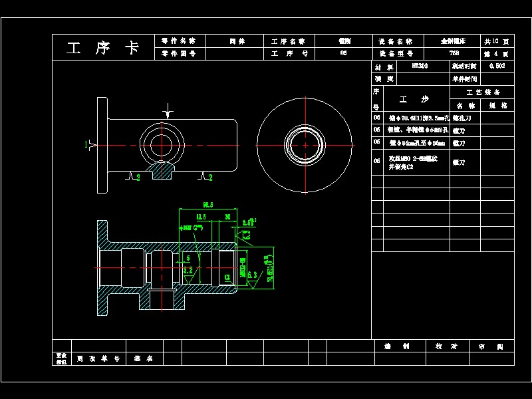
Task: Click the 审阅 signature cell label
Action: (x=491, y=346)
